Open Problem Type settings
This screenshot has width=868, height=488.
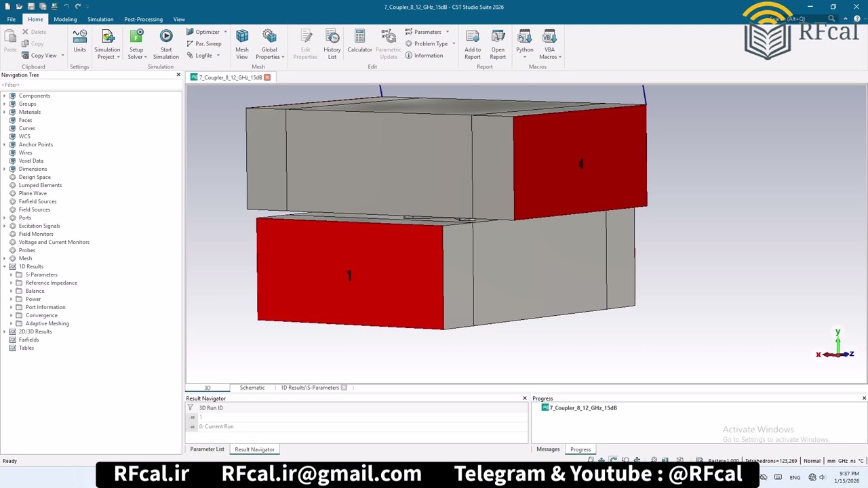pyautogui.click(x=427, y=43)
